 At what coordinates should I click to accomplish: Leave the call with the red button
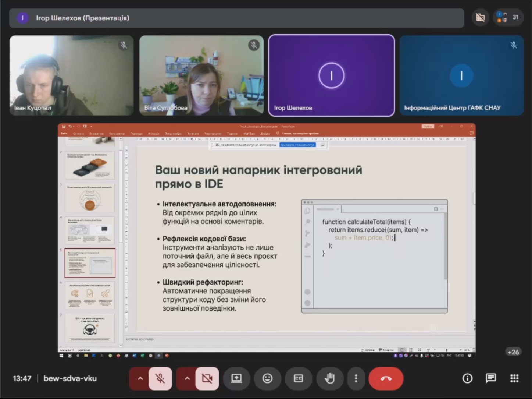[x=386, y=378]
